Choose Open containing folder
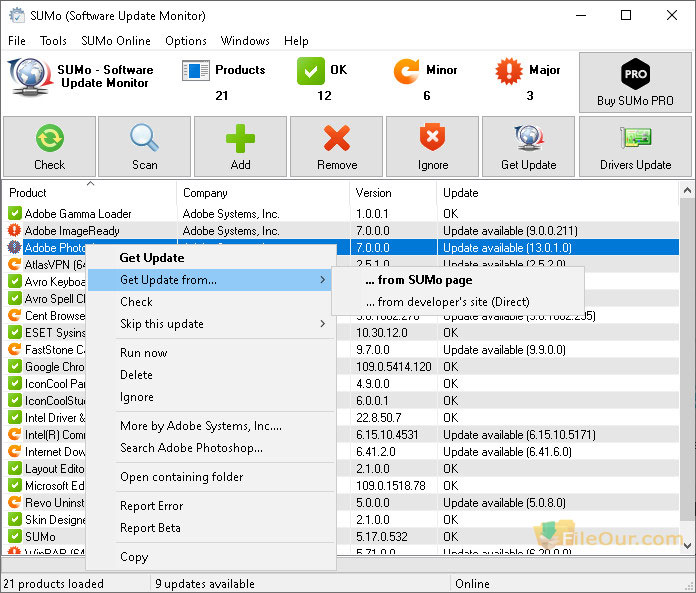 coord(211,477)
